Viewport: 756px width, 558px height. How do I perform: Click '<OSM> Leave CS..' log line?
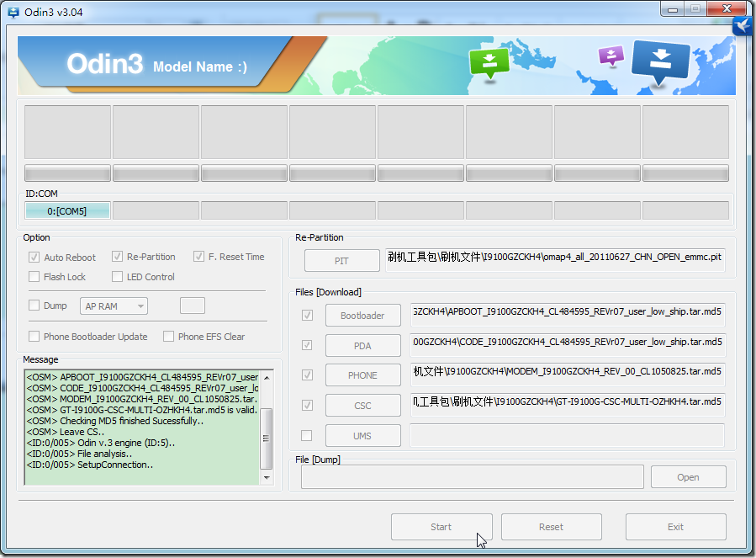tap(66, 432)
